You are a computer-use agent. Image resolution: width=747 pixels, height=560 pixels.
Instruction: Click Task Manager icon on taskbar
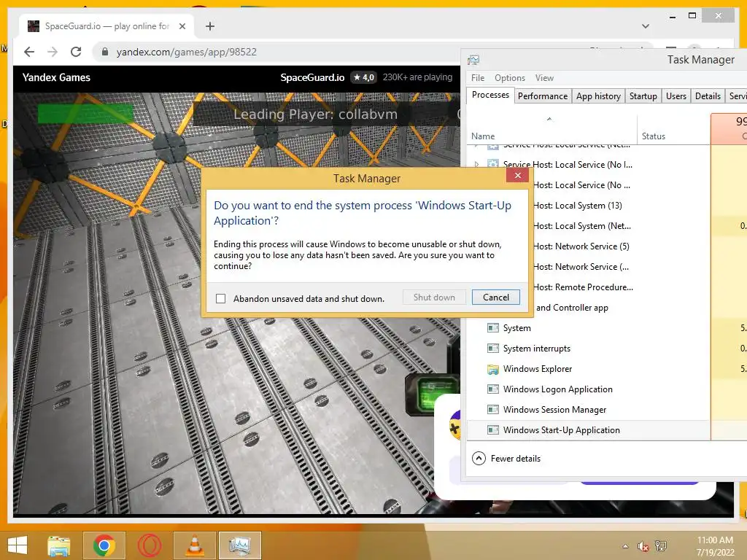239,545
